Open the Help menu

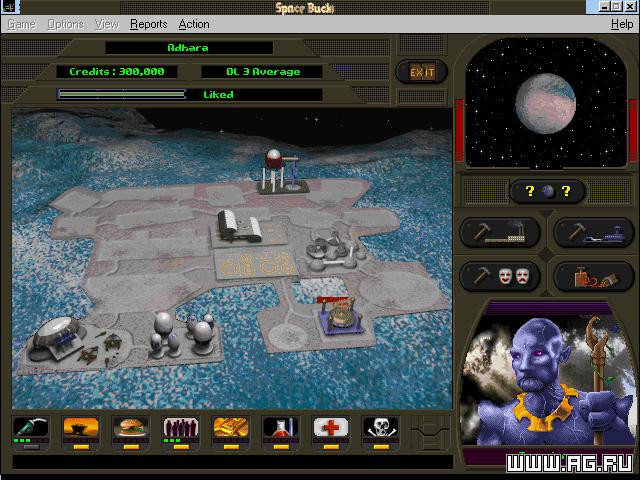click(622, 24)
